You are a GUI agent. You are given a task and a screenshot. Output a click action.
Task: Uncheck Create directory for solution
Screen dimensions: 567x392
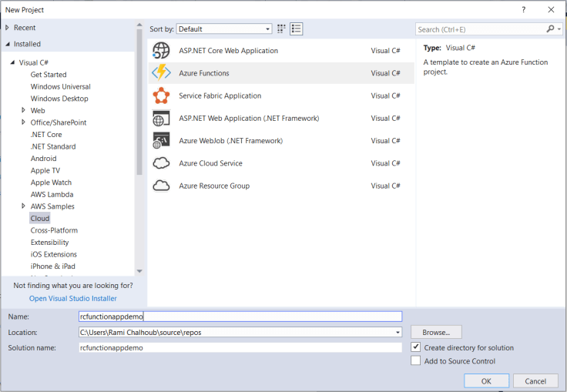point(416,347)
